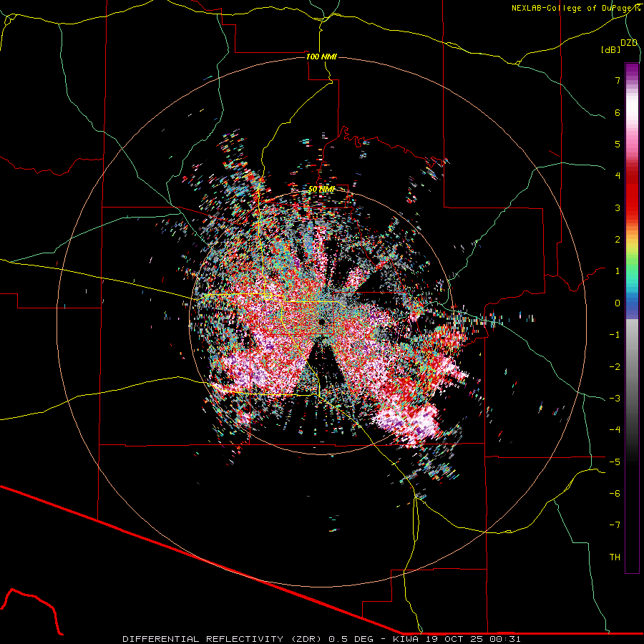Select the 4 value on the color scale
Screen dimensions: 644x644
click(618, 176)
